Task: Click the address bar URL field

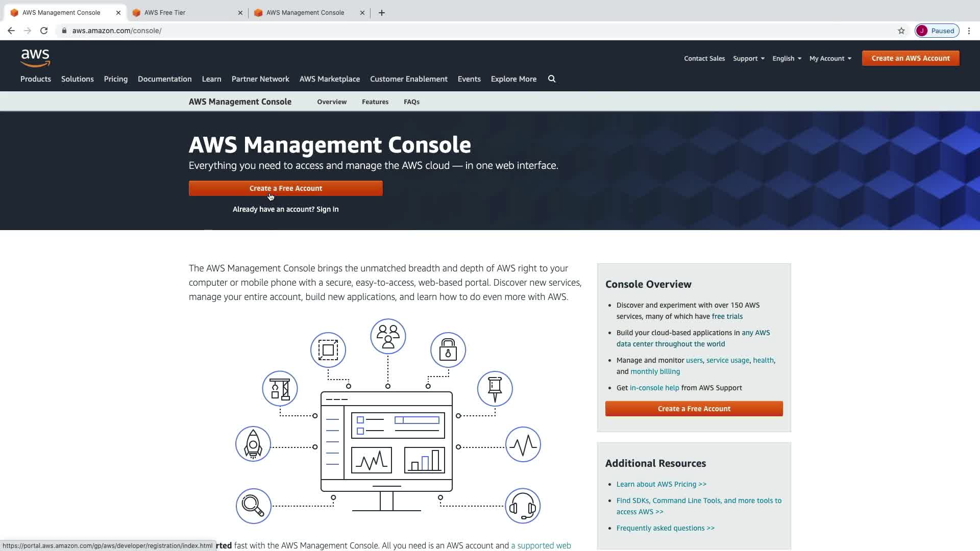Action: (x=357, y=31)
